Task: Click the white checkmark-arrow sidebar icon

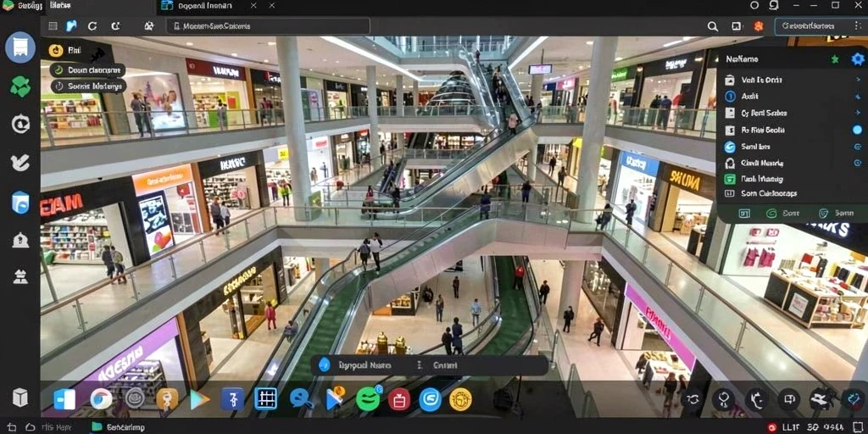Action: (x=20, y=162)
